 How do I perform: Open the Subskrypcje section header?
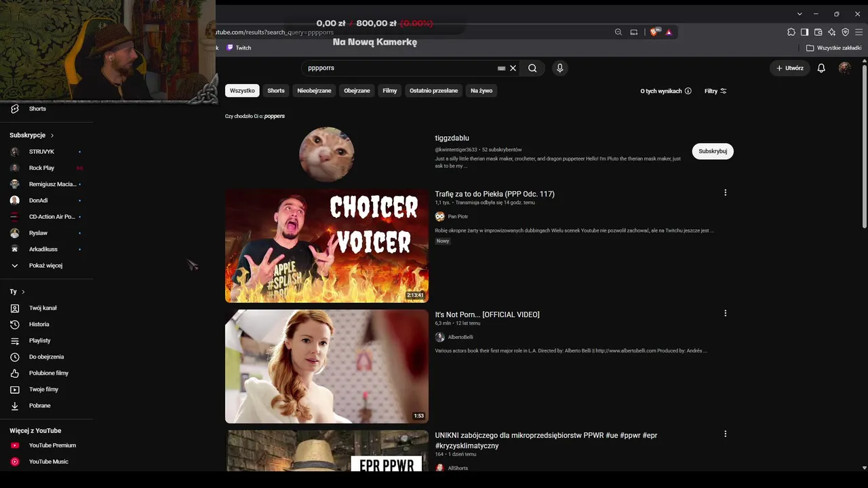click(x=31, y=135)
